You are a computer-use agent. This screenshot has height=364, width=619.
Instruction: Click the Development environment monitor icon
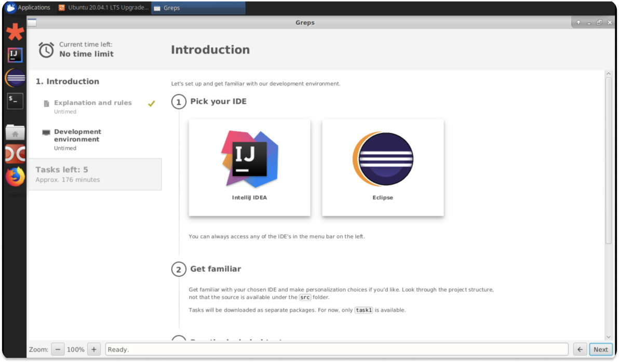click(46, 132)
